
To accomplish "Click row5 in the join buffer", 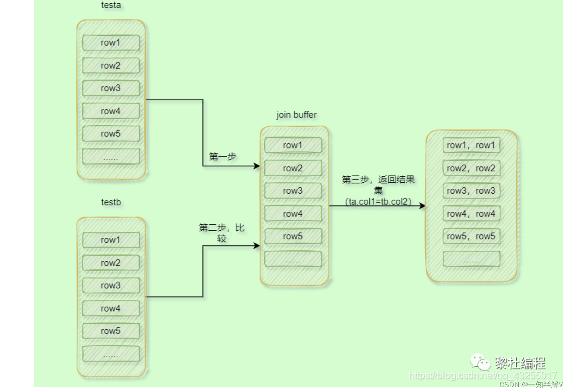I will coord(293,236).
